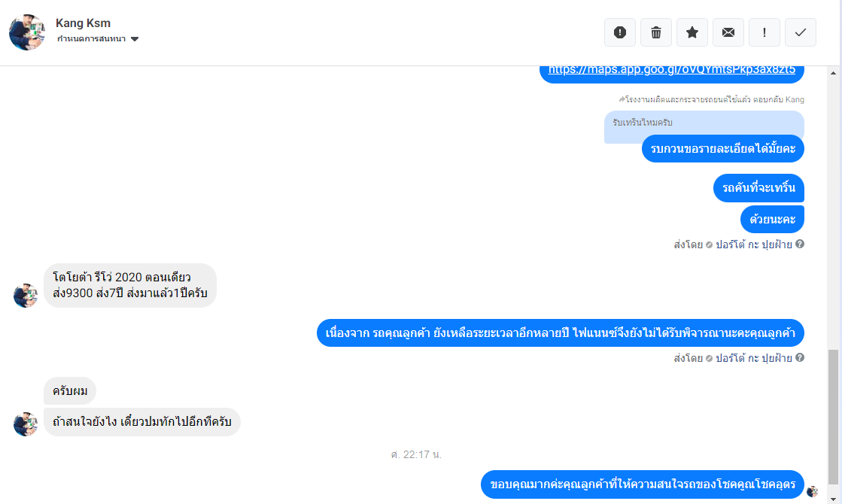Image resolution: width=842 pixels, height=504 pixels.
Task: Mark conversation done with checkmark icon
Action: click(x=800, y=32)
